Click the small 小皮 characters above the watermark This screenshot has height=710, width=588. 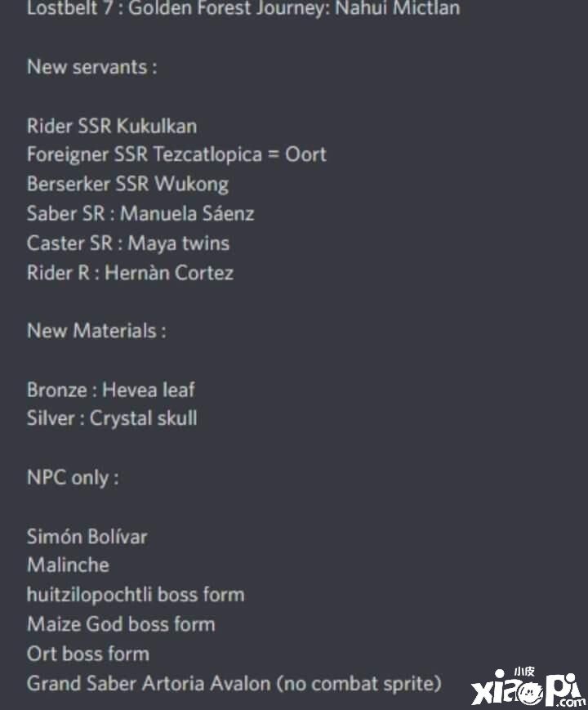523,672
